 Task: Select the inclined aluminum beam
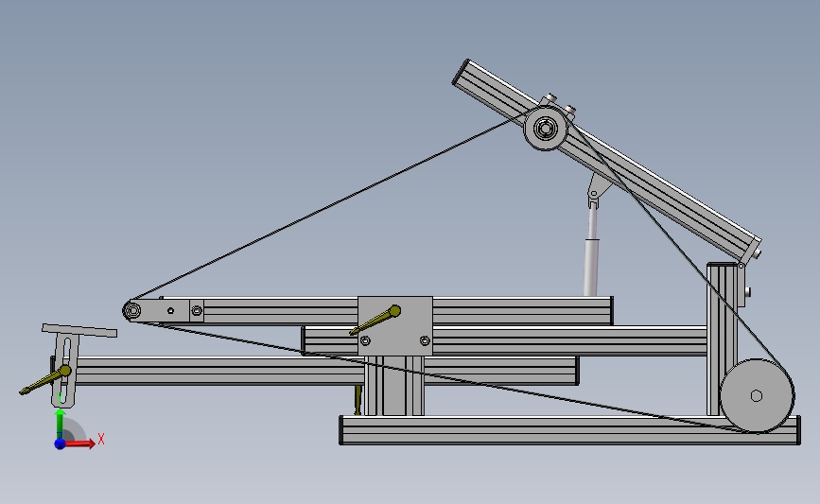(606, 162)
